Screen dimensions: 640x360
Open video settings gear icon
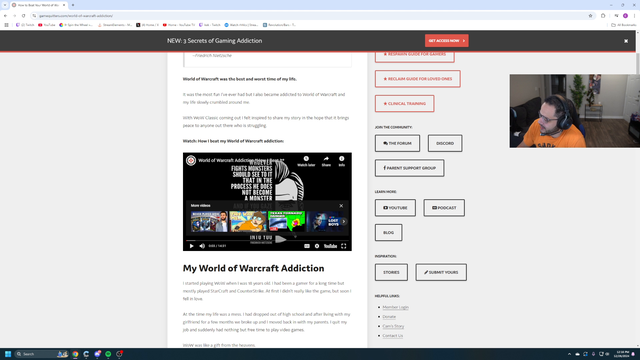317,246
